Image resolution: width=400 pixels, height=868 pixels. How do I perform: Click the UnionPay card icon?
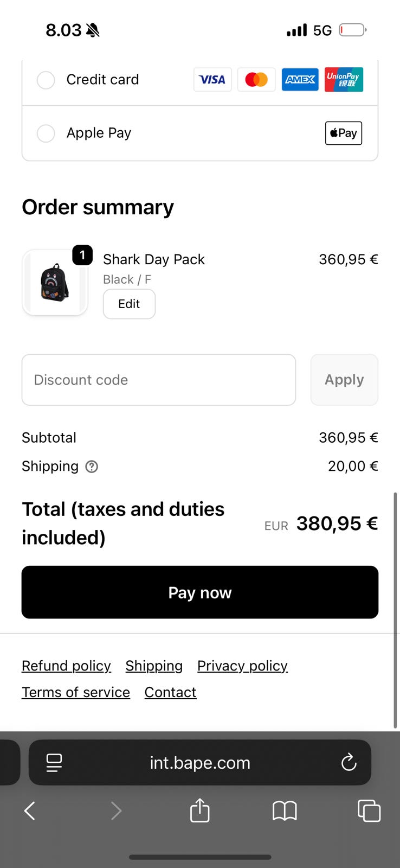click(x=344, y=80)
